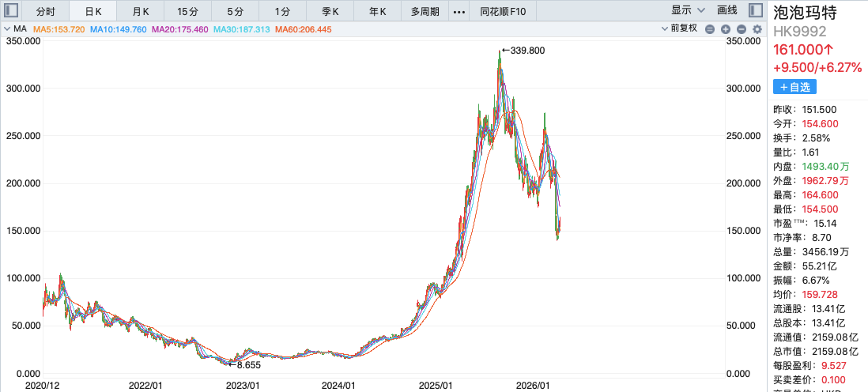868x392 pixels.
Task: Switch to 15分 minute chart tab
Action: (188, 11)
